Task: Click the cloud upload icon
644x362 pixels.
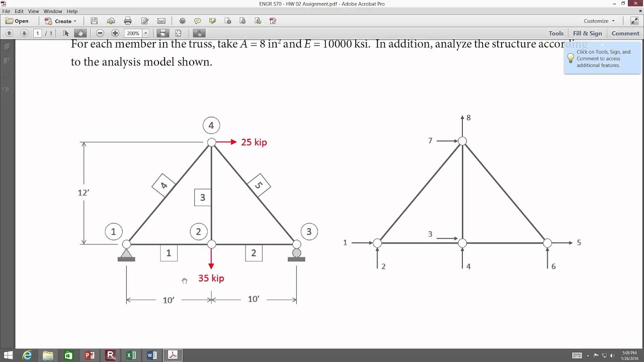Action: 111,21
